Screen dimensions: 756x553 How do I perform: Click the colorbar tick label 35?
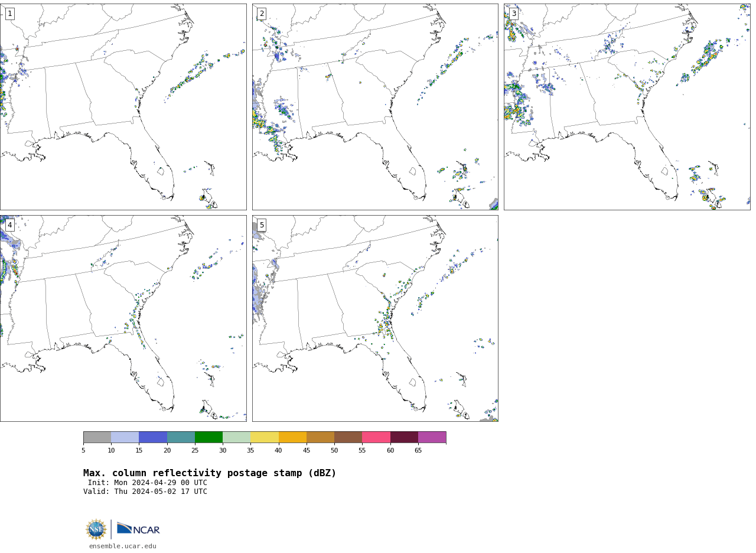250,451
